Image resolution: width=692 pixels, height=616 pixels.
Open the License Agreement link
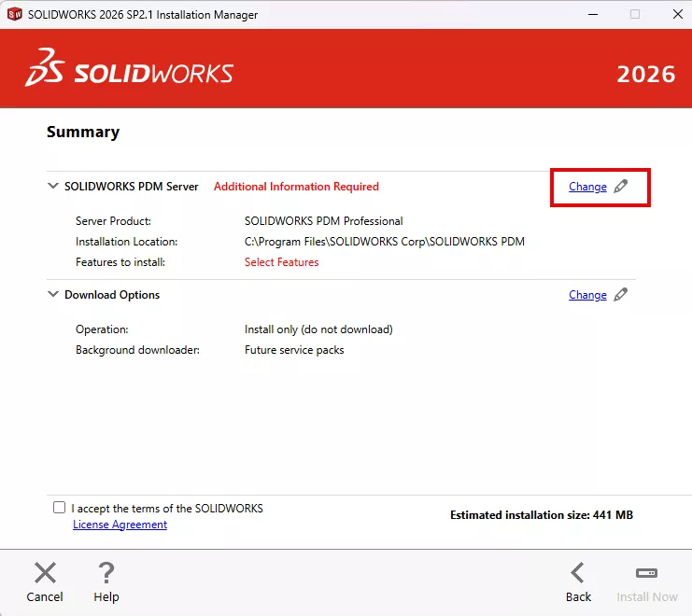[x=120, y=525]
